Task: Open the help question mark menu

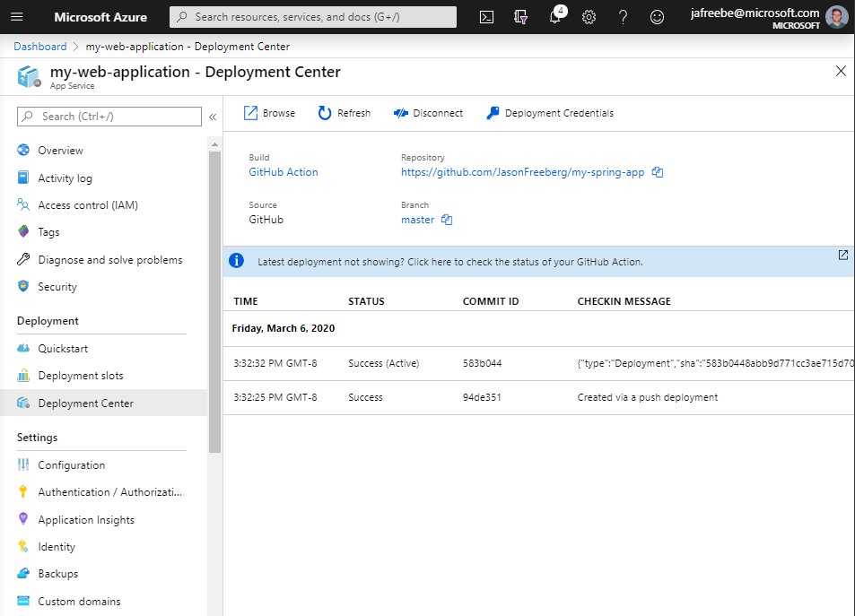Action: click(x=623, y=16)
